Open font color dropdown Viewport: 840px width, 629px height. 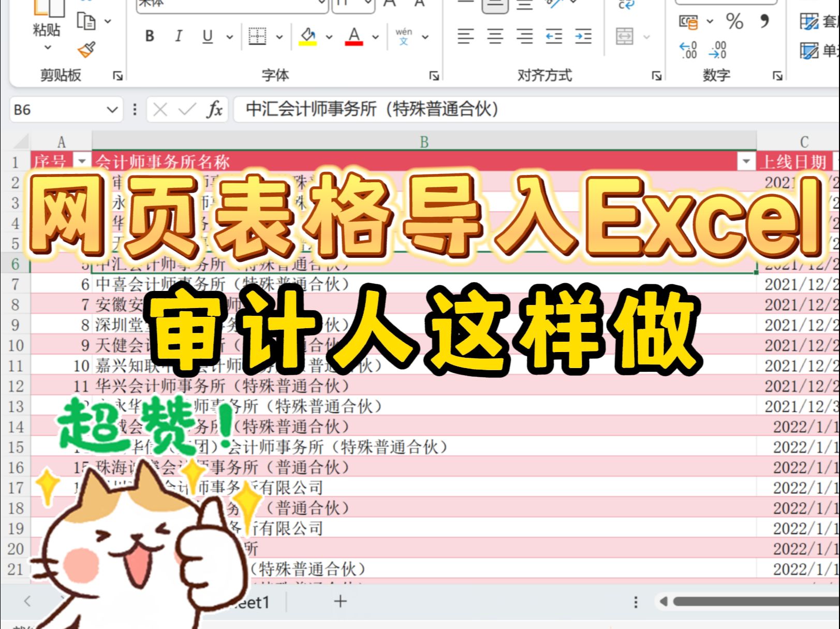click(x=375, y=37)
